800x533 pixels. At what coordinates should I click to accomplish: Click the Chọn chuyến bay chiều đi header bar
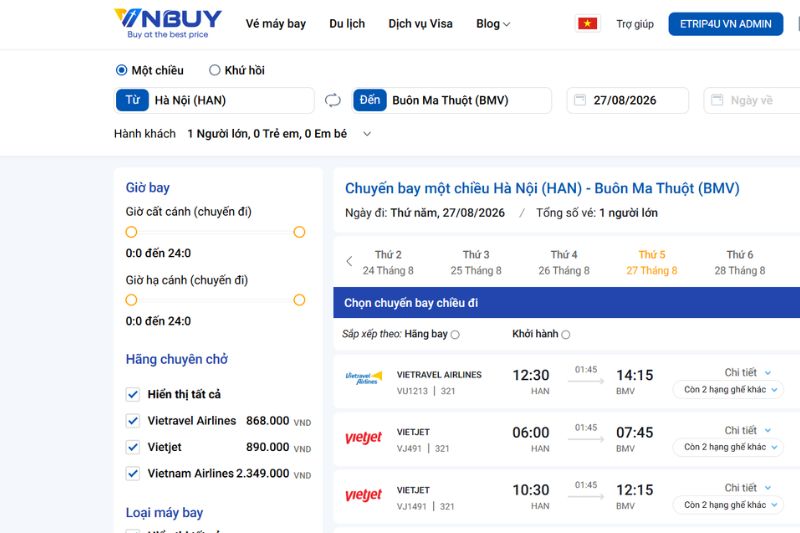(x=566, y=302)
